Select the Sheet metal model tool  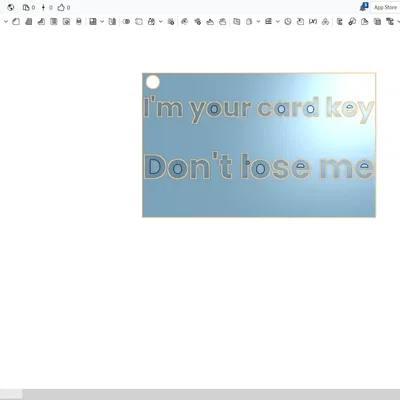[x=340, y=22]
